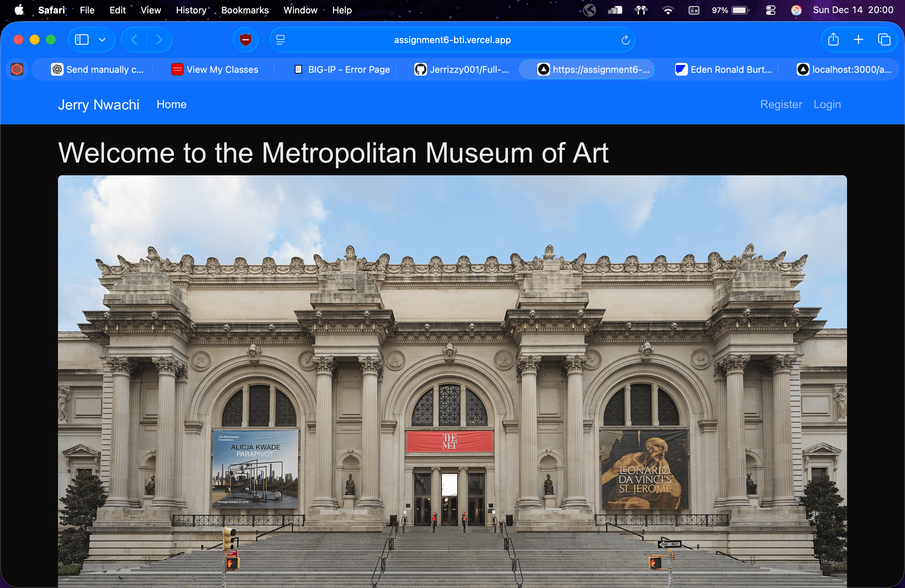Select the 'https://assignment6-...' tab
The height and width of the screenshot is (588, 905).
[x=587, y=70]
